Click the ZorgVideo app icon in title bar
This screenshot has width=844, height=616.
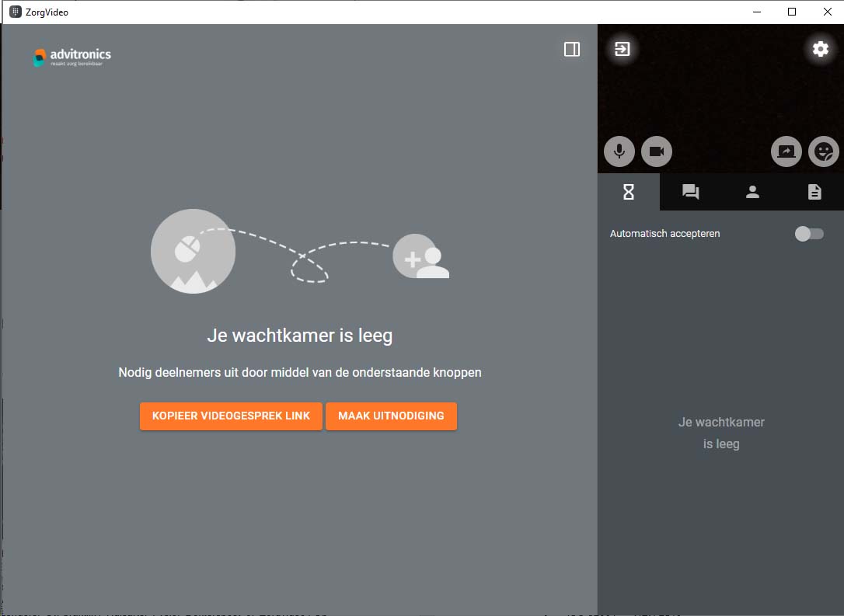(15, 12)
